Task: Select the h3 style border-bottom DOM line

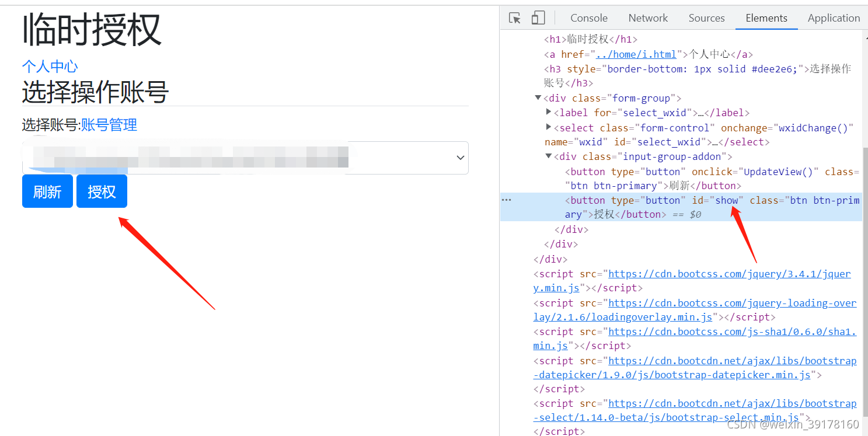Action: click(x=698, y=76)
